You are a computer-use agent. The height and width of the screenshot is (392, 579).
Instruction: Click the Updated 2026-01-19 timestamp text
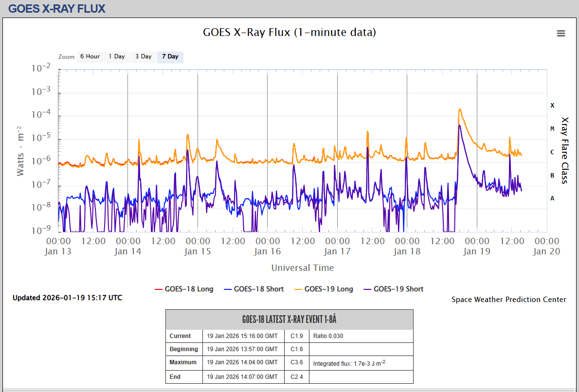click(67, 298)
